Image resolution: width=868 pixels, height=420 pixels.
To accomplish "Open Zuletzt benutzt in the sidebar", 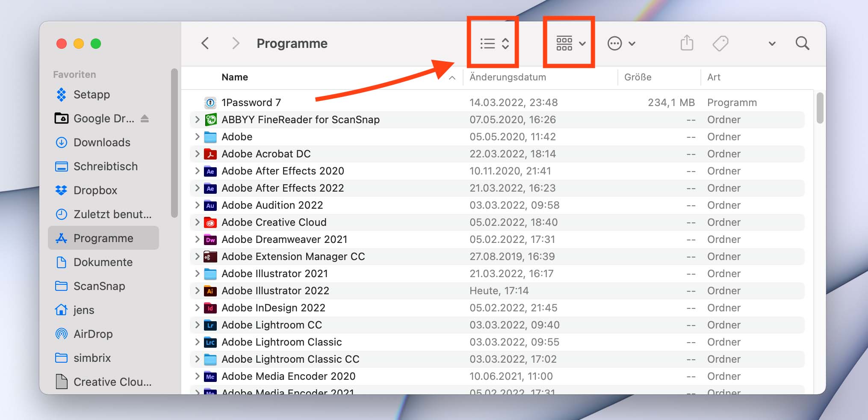I will (x=103, y=214).
